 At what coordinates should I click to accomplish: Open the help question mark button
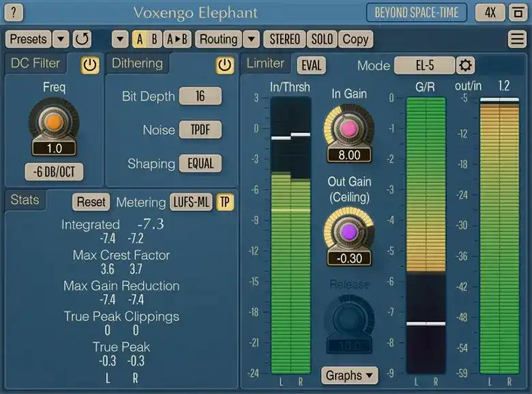coord(14,12)
